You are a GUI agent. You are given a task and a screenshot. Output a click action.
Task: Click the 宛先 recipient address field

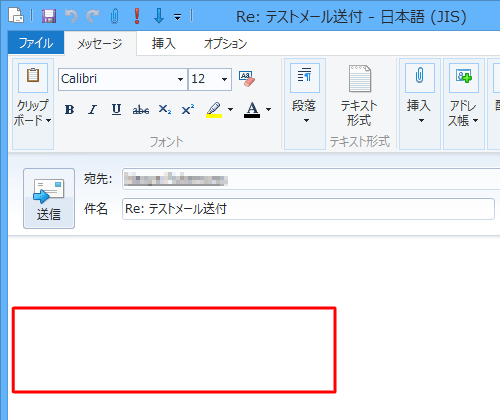(311, 179)
